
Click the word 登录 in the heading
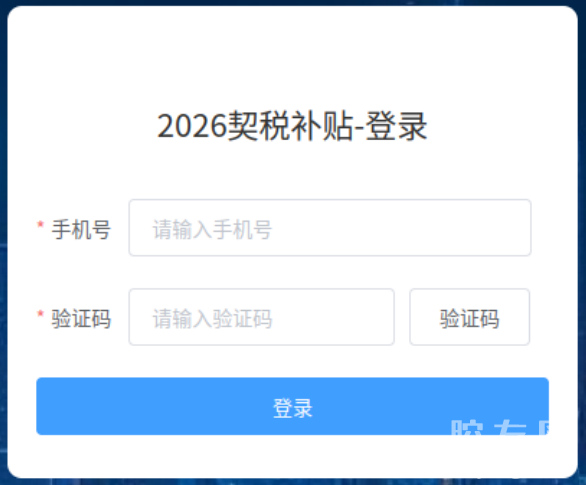pyautogui.click(x=397, y=126)
